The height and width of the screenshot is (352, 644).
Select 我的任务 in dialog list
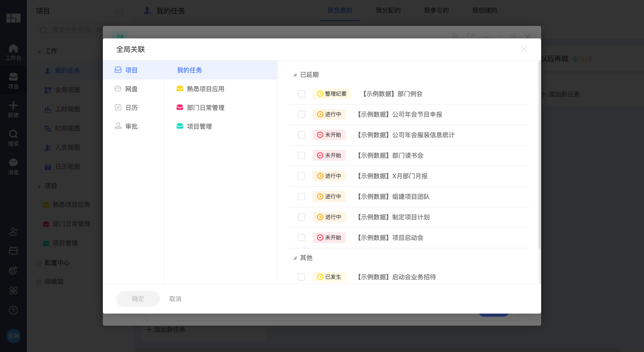click(190, 70)
